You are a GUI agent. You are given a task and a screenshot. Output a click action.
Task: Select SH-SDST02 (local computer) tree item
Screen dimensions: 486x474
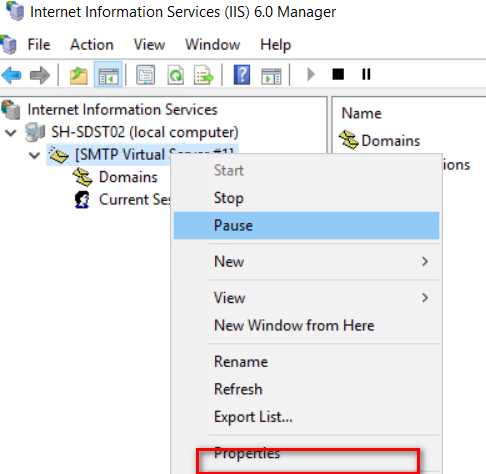pos(145,132)
